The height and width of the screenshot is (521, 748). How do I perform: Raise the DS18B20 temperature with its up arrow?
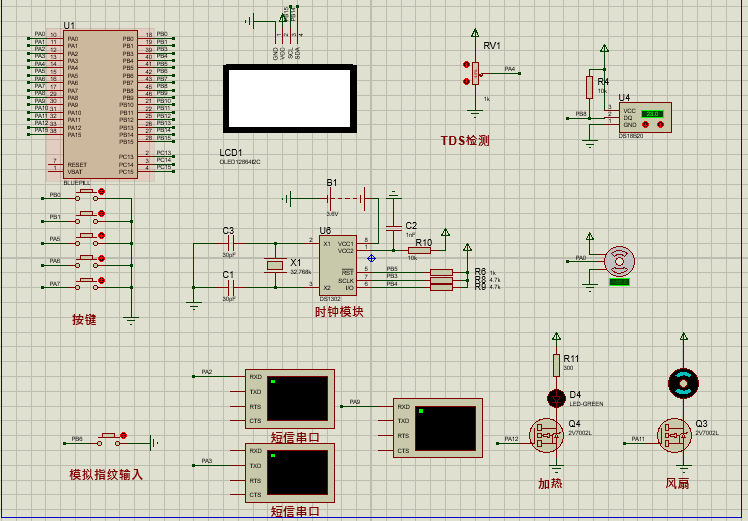(660, 124)
